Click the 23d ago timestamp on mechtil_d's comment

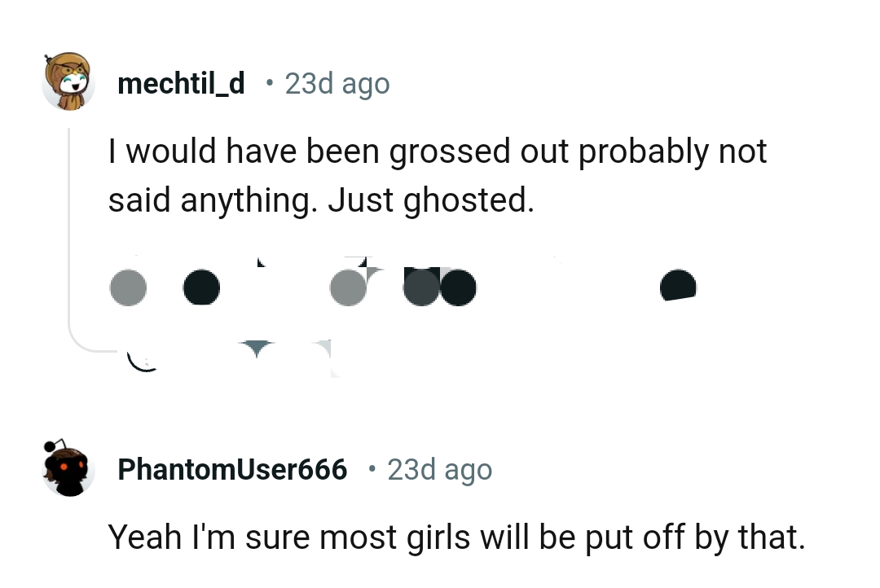coord(337,82)
